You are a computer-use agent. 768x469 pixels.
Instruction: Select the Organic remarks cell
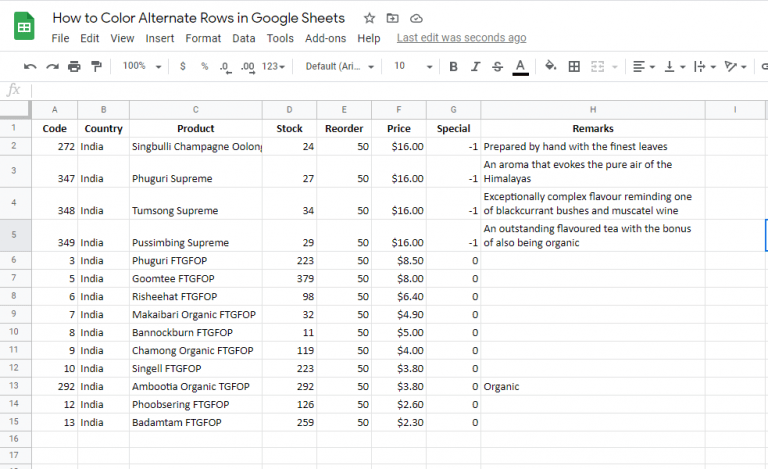tap(593, 386)
